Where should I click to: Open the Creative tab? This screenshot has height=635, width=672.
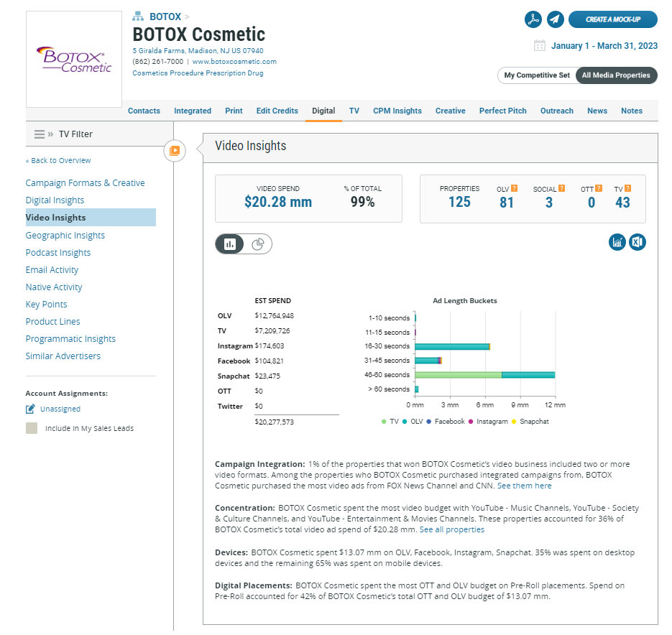[451, 111]
